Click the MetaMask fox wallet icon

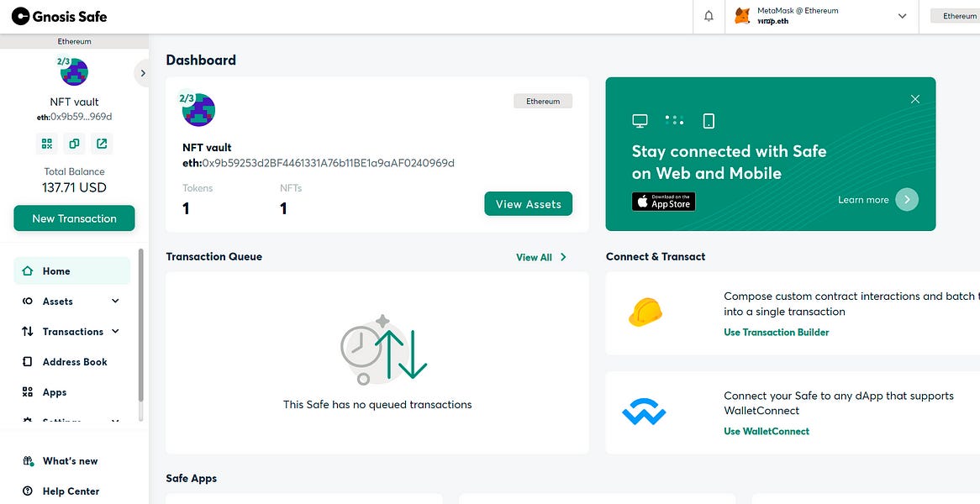point(743,16)
